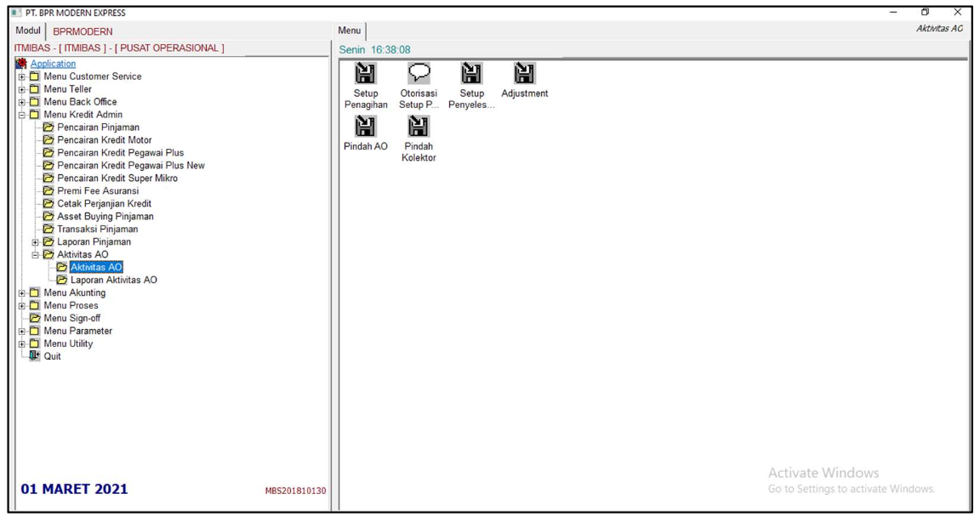Expand the Menu Akunting node
The width and height of the screenshot is (980, 522).
tap(22, 292)
